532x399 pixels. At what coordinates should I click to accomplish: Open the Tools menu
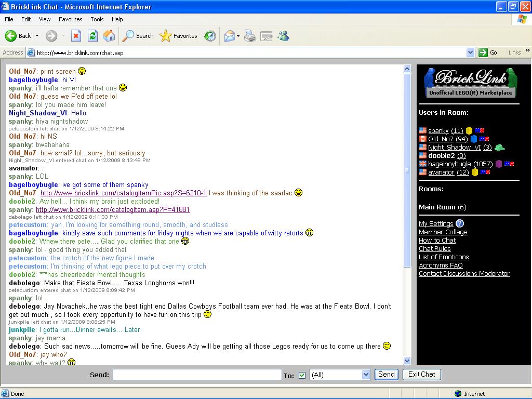click(x=97, y=19)
